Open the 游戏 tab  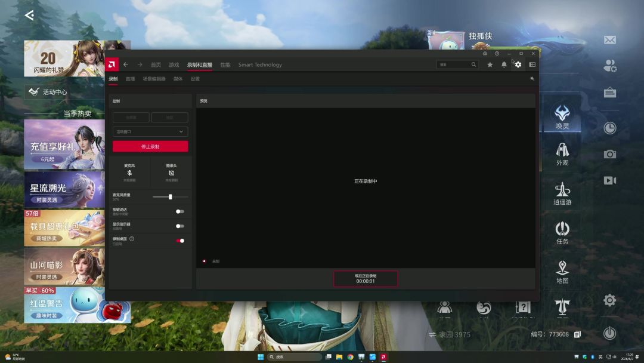pos(174,64)
